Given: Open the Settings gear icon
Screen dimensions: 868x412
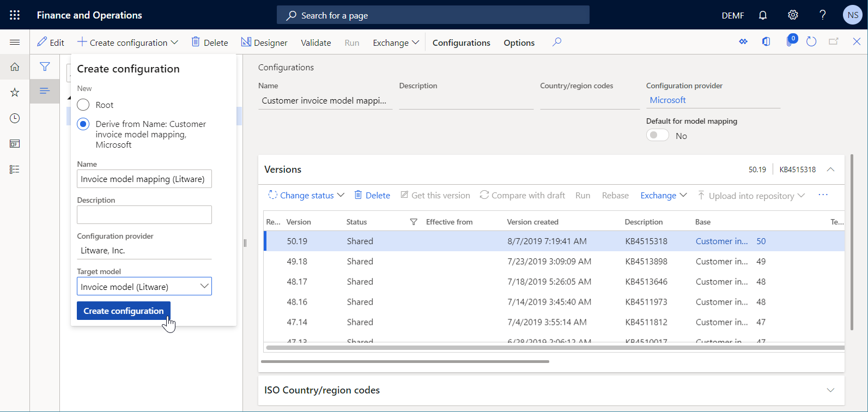Looking at the screenshot, I should pyautogui.click(x=793, y=15).
